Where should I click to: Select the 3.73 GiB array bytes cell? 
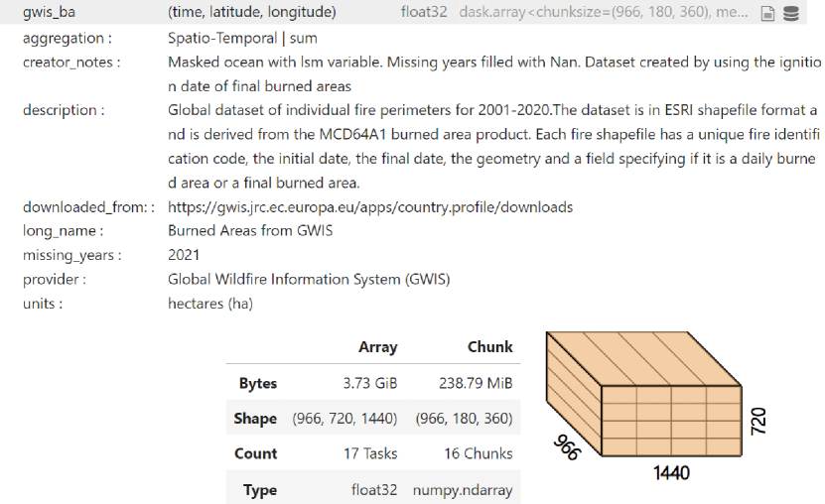tap(369, 383)
